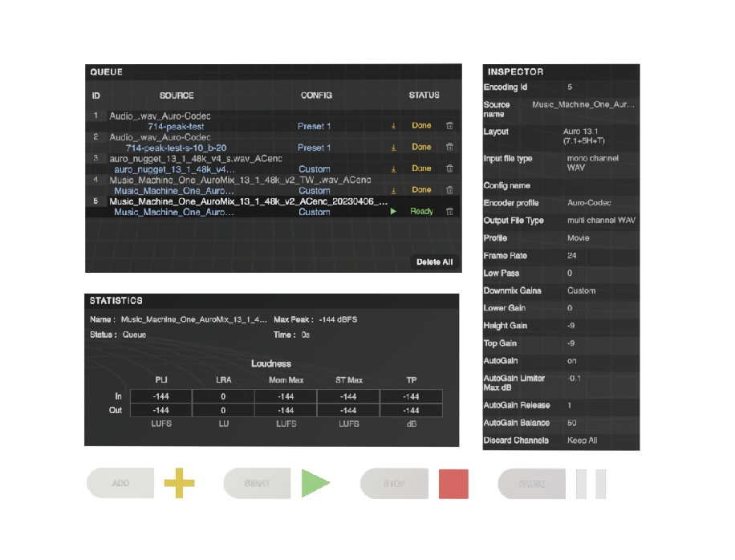Click the download arrow for job 4

click(393, 190)
